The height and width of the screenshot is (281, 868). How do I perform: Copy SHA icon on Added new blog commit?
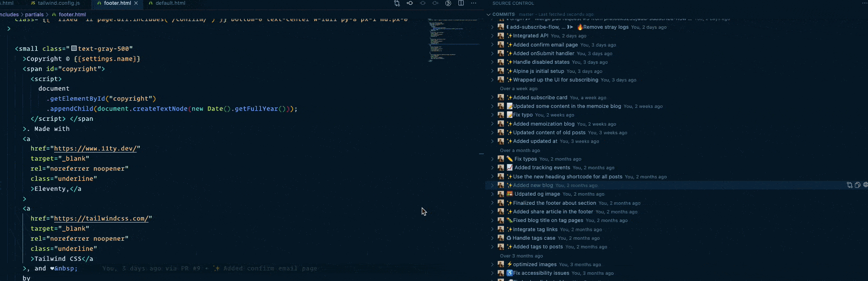pos(857,185)
